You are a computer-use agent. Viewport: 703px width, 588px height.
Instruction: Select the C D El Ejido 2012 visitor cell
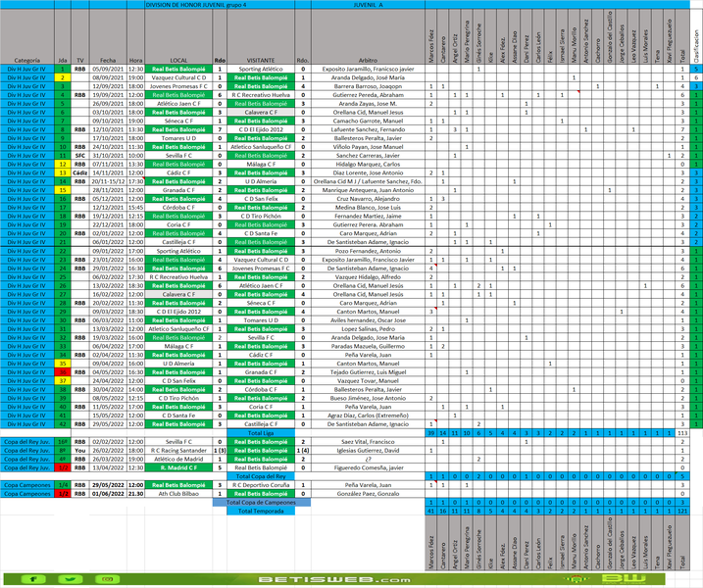[261, 129]
